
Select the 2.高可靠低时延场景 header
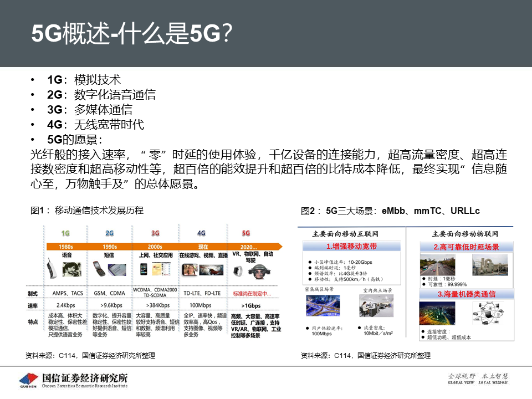click(x=466, y=247)
